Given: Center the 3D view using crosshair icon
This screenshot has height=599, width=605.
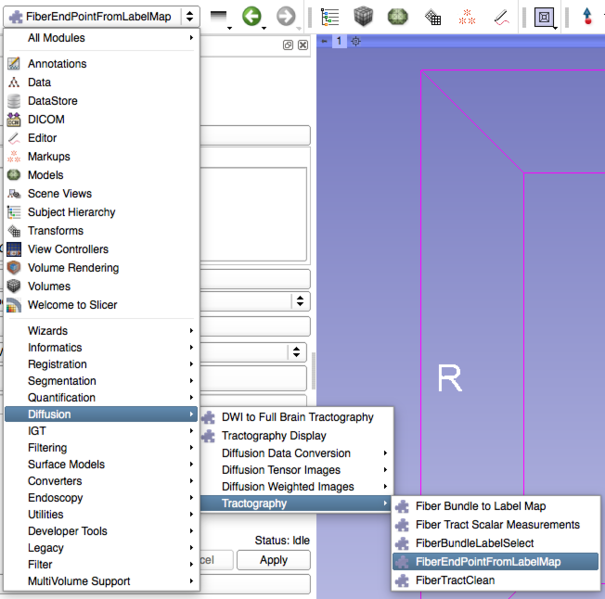Looking at the screenshot, I should (355, 41).
